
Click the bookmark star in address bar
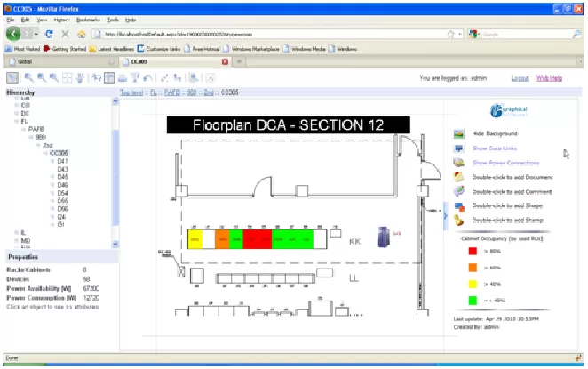click(450, 34)
